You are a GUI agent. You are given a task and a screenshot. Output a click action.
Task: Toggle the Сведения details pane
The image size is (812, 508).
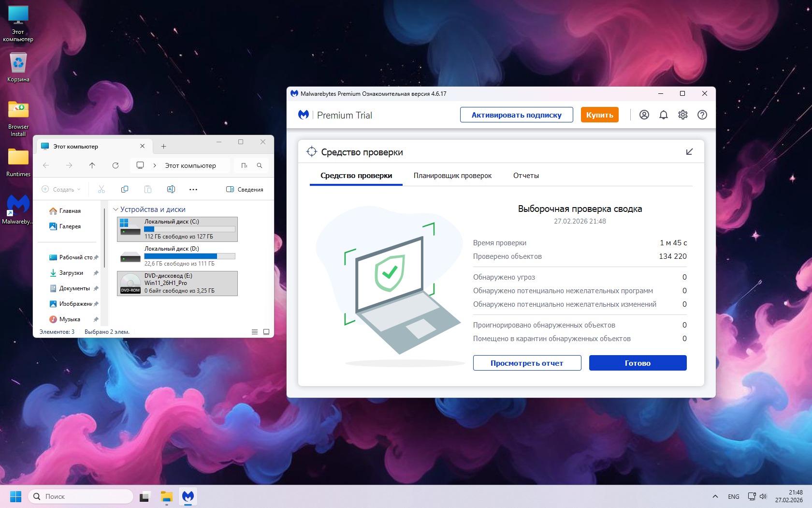(x=245, y=190)
